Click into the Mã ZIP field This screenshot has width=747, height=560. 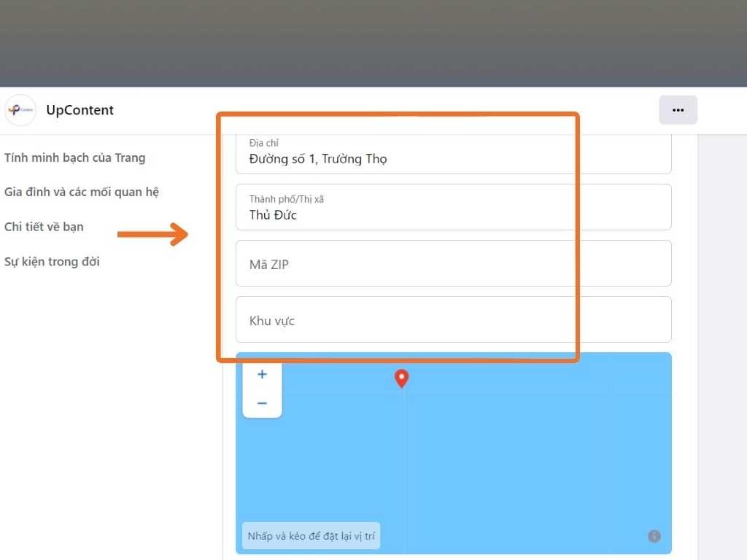tap(452, 264)
